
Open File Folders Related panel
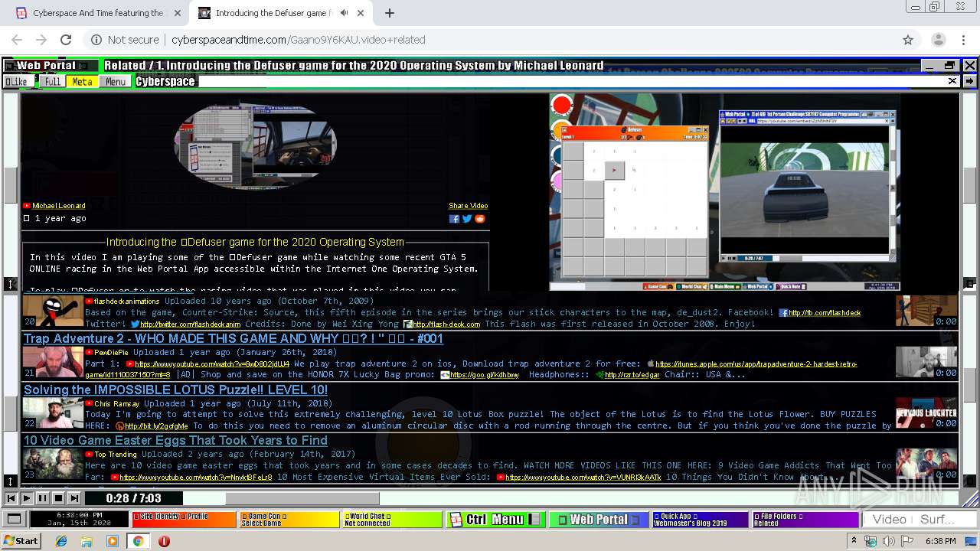click(x=804, y=520)
